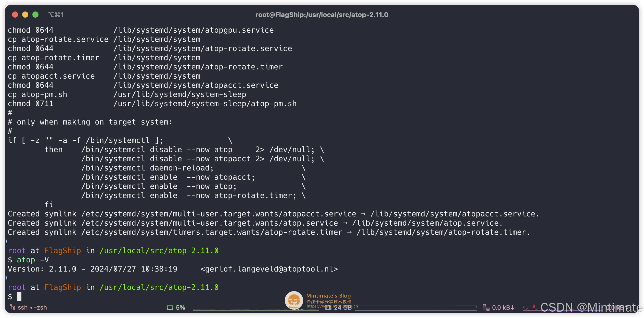Image resolution: width=644 pixels, height=318 pixels.
Task: Click the ⌥⌘1 window shortcut label
Action: [56, 15]
